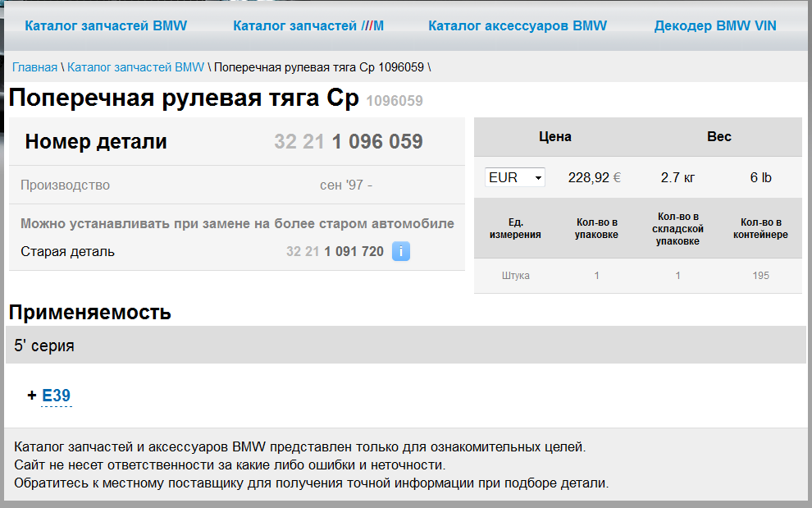The height and width of the screenshot is (508, 812).
Task: Click the Главная breadcrumb link
Action: point(34,67)
